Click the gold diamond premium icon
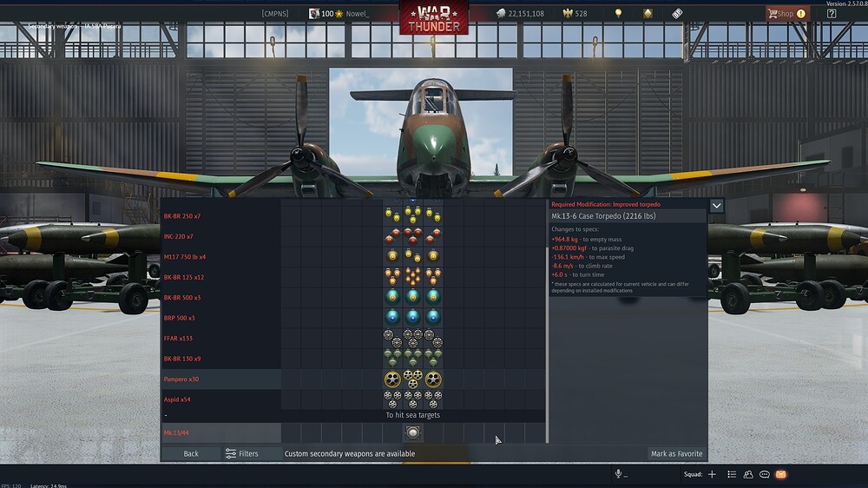 (x=648, y=13)
